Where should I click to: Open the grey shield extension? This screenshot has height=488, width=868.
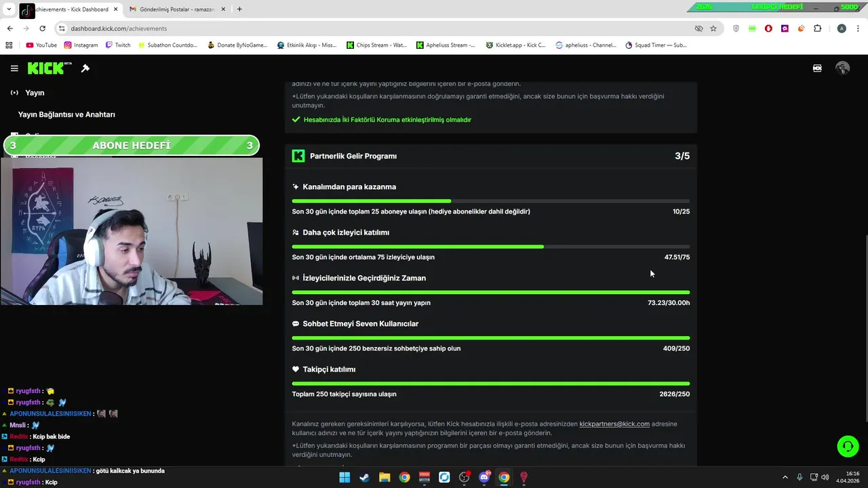pyautogui.click(x=736, y=28)
